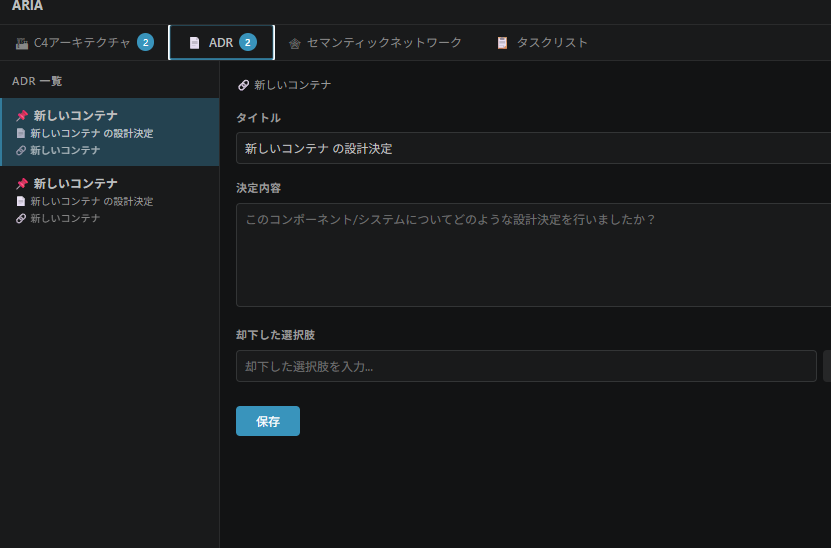Click the pin icon of the second ADR entry

(x=22, y=183)
